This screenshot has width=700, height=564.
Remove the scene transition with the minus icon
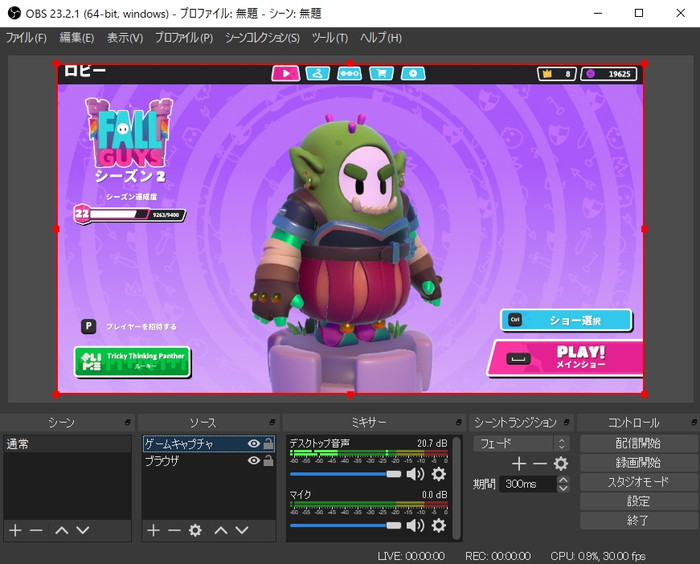point(539,464)
